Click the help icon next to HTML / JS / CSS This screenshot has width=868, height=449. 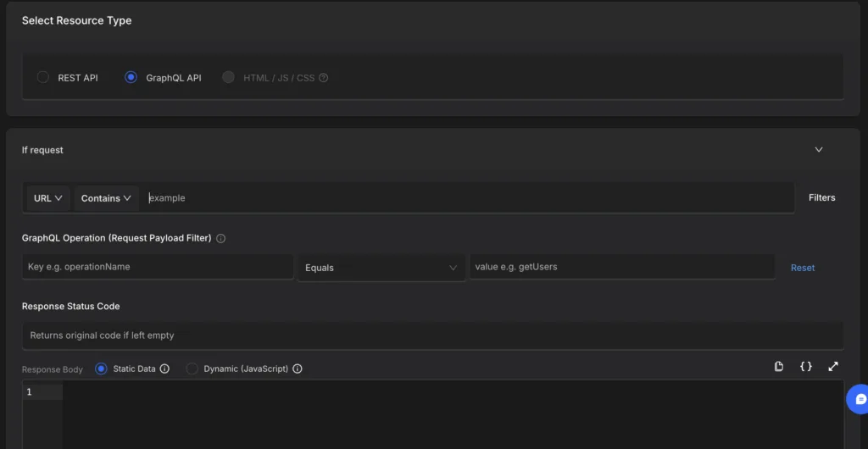(324, 78)
